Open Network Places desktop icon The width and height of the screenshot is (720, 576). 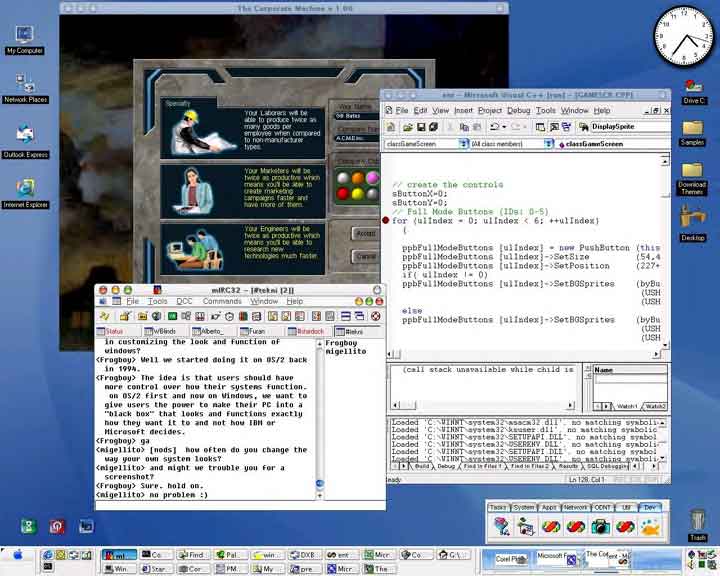25,89
